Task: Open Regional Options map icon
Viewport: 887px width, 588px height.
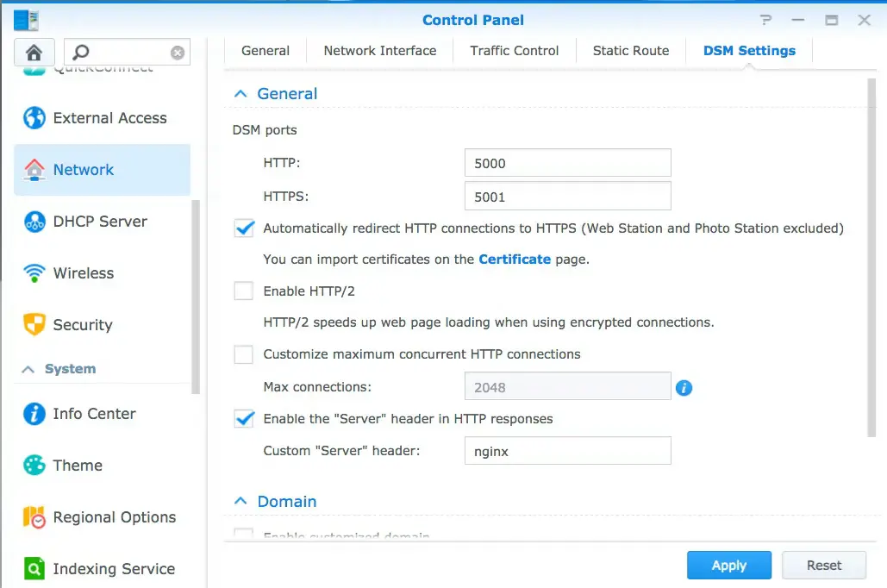Action: click(x=34, y=517)
